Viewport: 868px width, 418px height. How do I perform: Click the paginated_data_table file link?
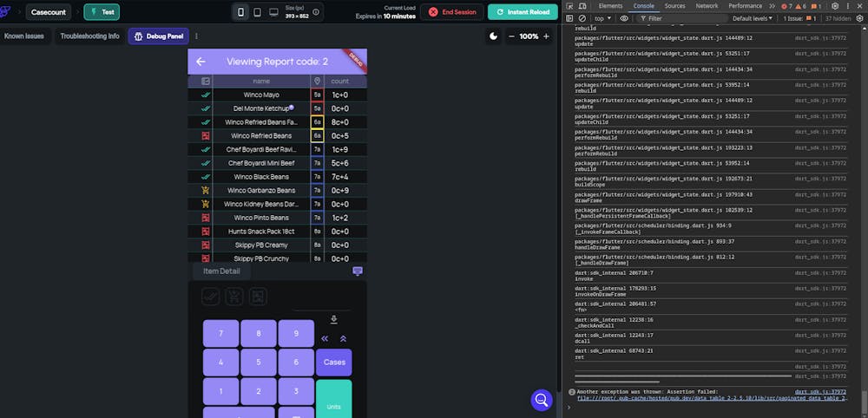tap(712, 398)
